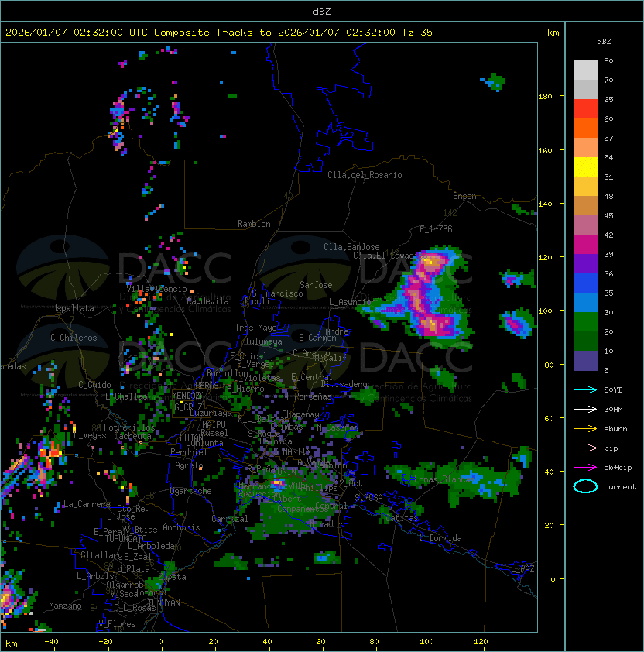644x652 pixels.
Task: Click the dBZ title at top
Action: click(322, 12)
